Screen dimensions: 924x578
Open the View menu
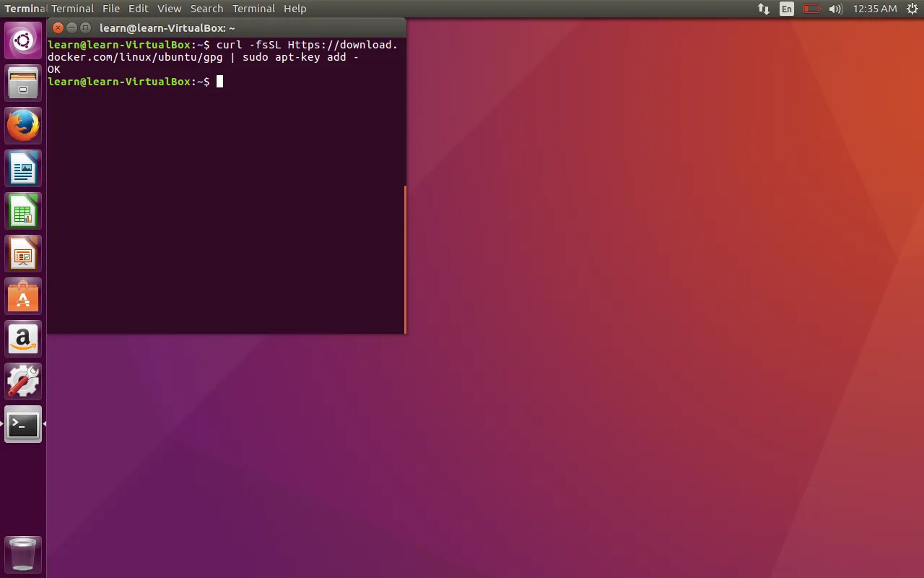[x=170, y=9]
